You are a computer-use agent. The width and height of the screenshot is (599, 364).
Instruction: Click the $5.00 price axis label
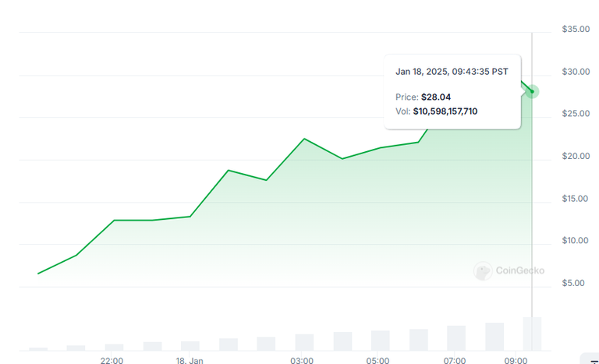point(573,283)
